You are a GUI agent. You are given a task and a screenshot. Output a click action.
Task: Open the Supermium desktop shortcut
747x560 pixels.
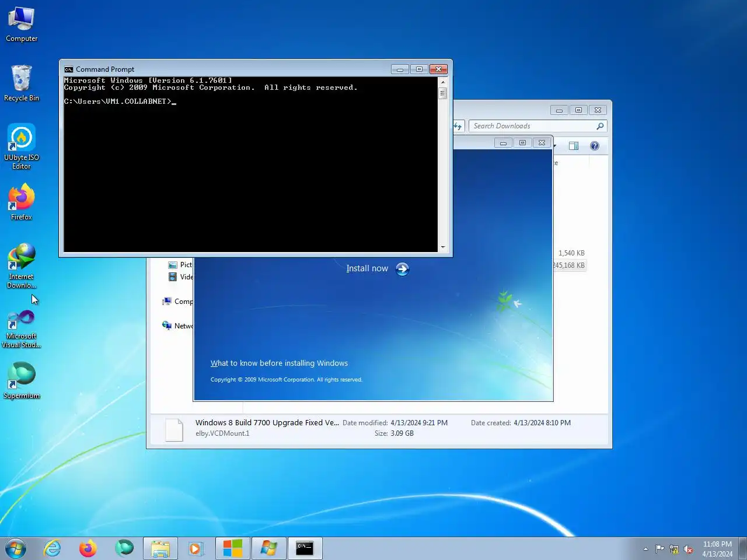pyautogui.click(x=22, y=380)
